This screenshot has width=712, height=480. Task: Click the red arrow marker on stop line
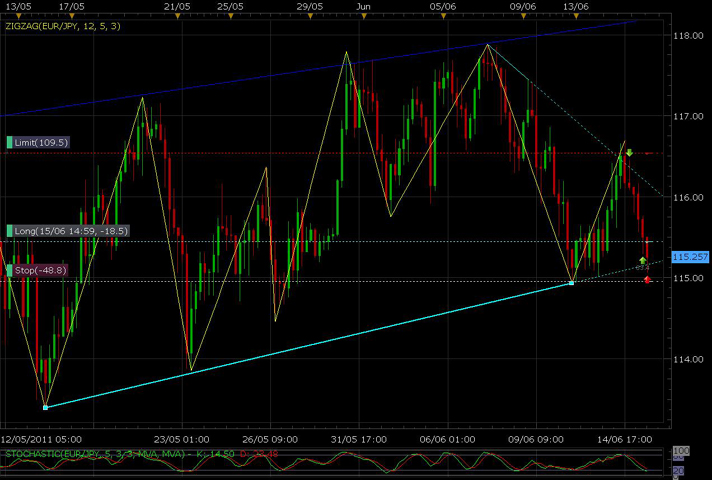(647, 280)
